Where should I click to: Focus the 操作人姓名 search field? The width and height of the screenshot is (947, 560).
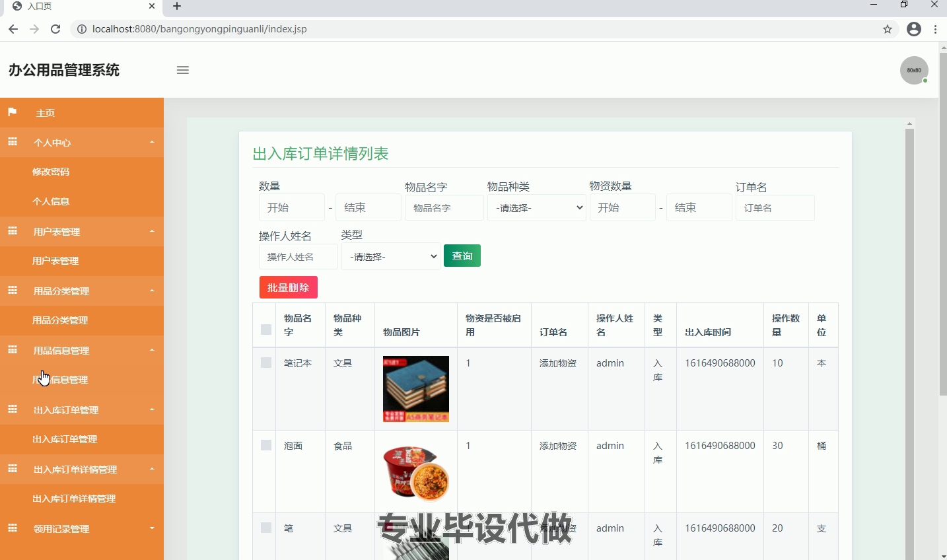[298, 256]
